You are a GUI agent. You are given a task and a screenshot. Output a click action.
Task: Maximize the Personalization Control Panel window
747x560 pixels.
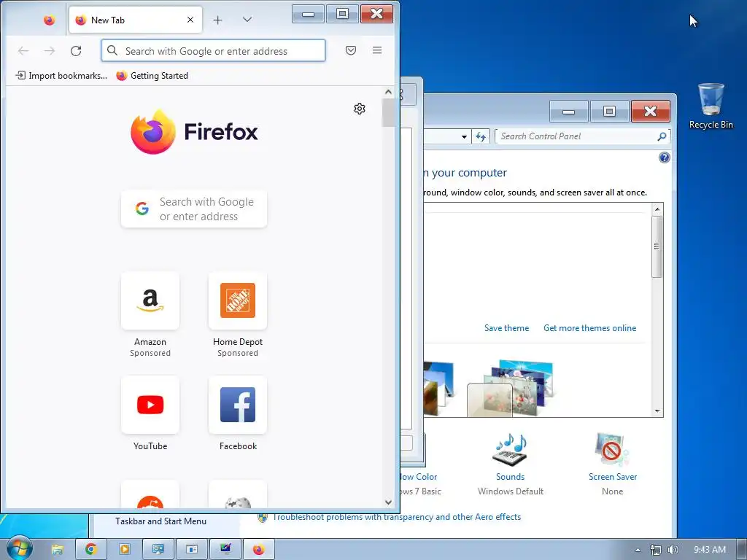[x=609, y=112]
